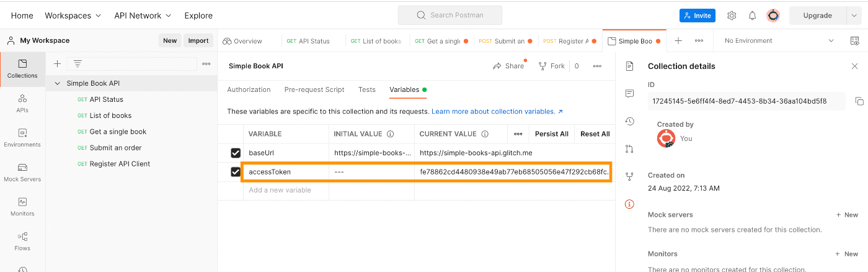
Task: Click the baseUrl initial value cell
Action: pos(371,153)
